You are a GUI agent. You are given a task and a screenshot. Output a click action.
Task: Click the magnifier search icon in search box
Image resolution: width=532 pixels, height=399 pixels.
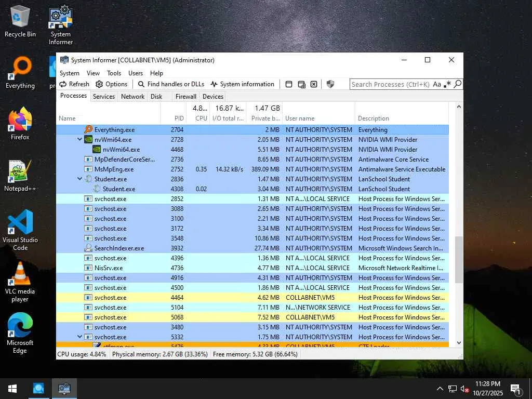457,84
